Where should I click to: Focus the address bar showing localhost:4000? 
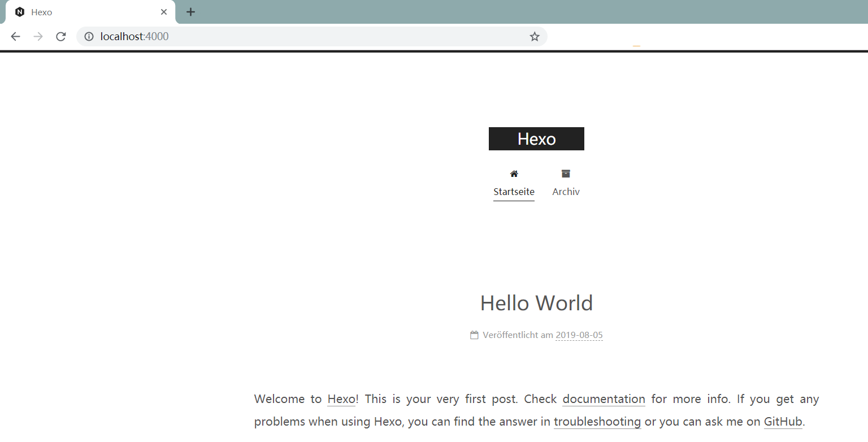tap(311, 37)
